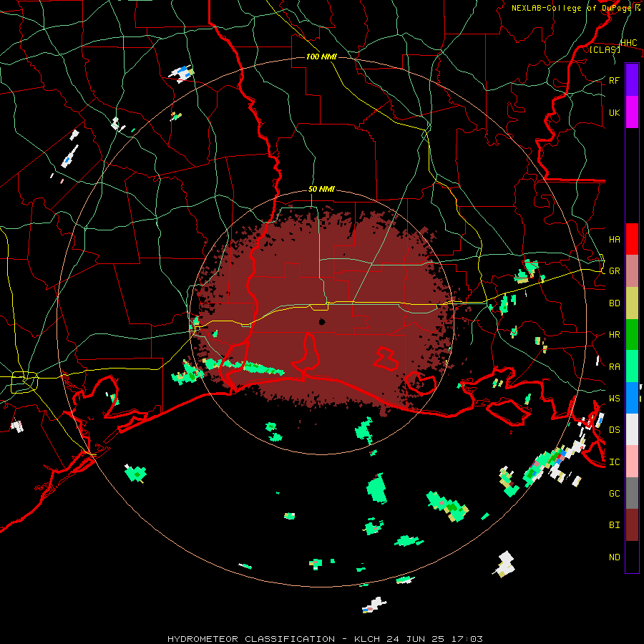Screen dimensions: 644x644
Task: Select the light pink IC legend swatch
Action: pos(632,462)
